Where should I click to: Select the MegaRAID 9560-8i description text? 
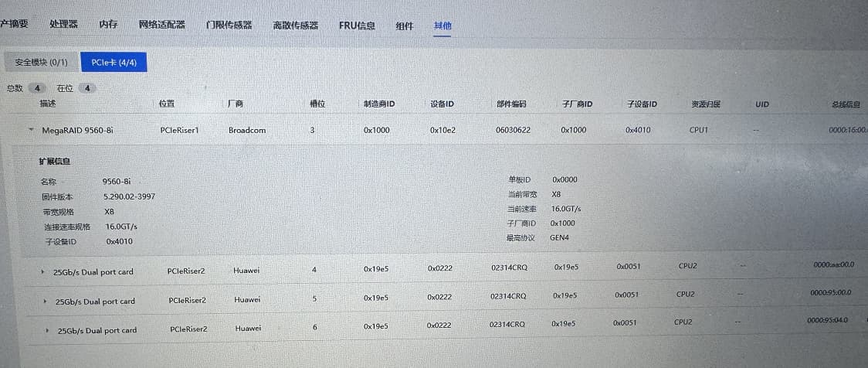coord(77,131)
